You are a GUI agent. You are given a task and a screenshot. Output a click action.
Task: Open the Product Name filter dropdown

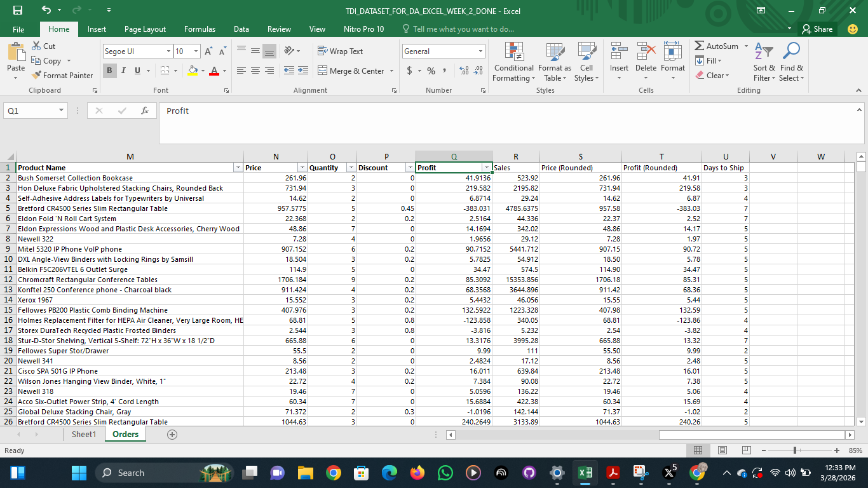click(x=238, y=168)
